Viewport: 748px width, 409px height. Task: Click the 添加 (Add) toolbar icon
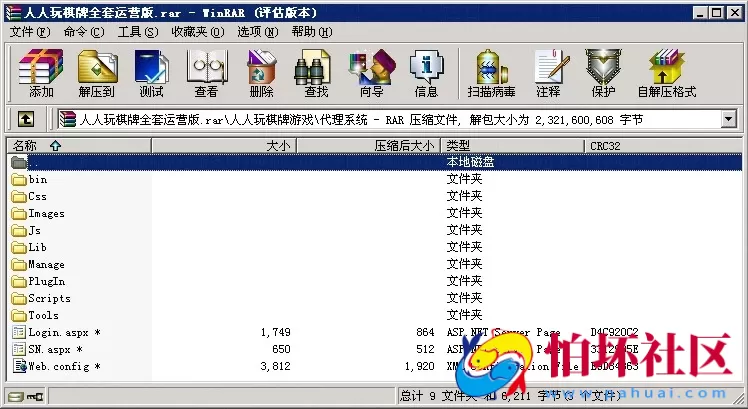click(41, 73)
